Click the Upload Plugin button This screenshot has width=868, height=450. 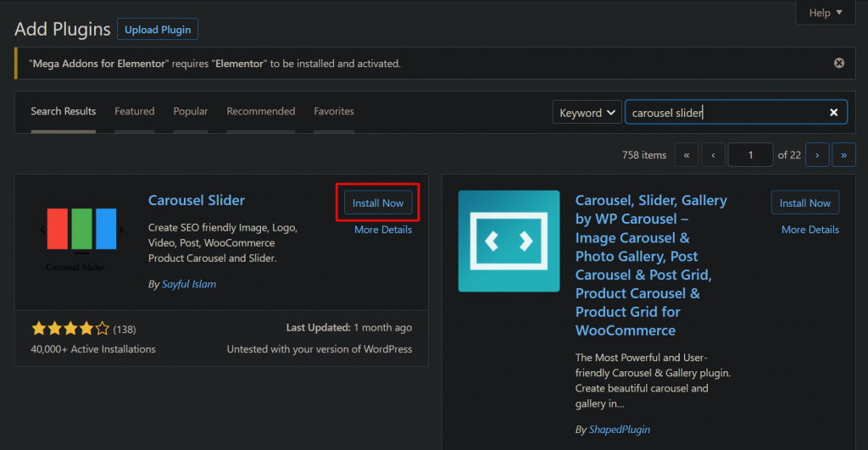pos(158,30)
